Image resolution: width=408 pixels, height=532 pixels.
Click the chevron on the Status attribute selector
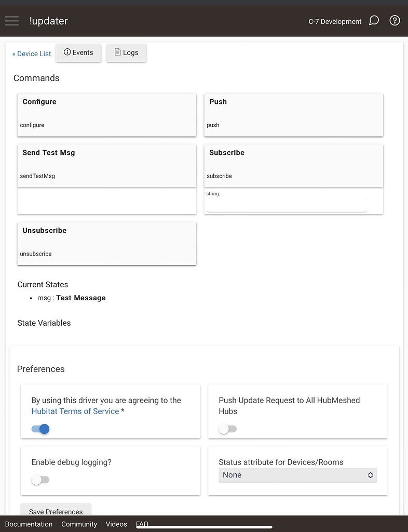[371, 475]
